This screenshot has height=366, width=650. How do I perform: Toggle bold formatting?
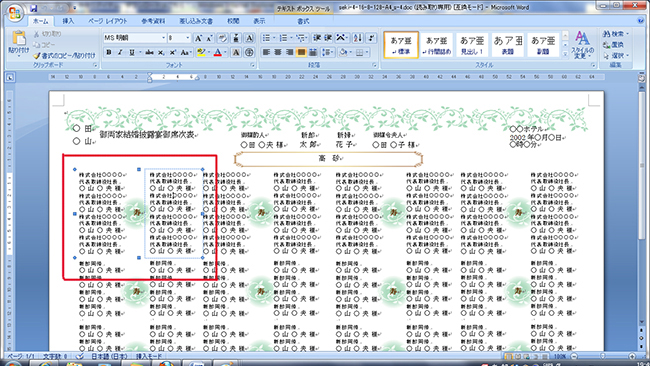coord(109,52)
